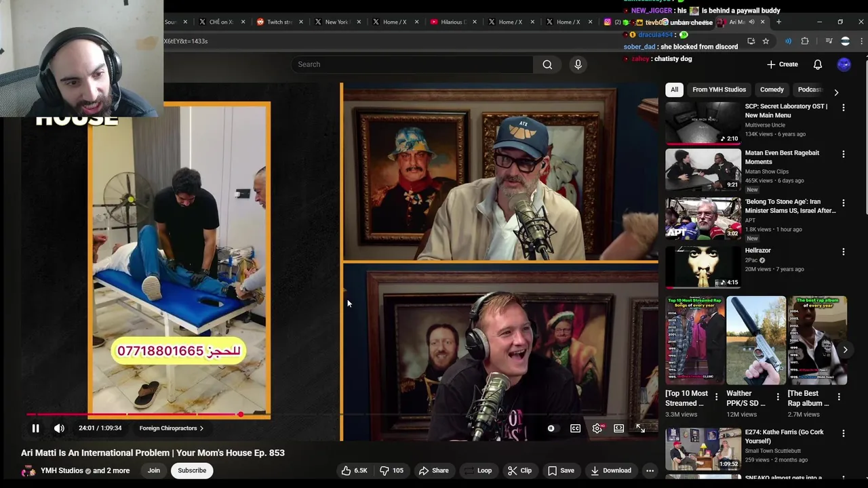Open options for Walther PPK/S short
Viewport: 868px width, 488px height.
(x=778, y=397)
